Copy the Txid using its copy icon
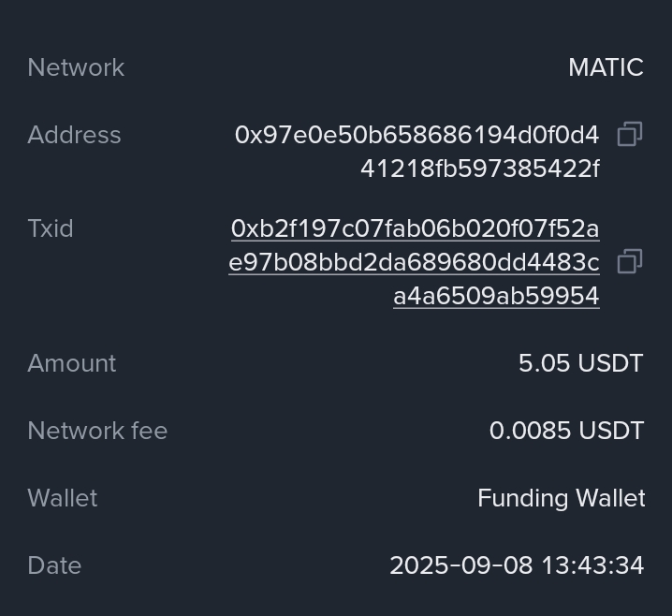The width and height of the screenshot is (672, 616). click(630, 261)
